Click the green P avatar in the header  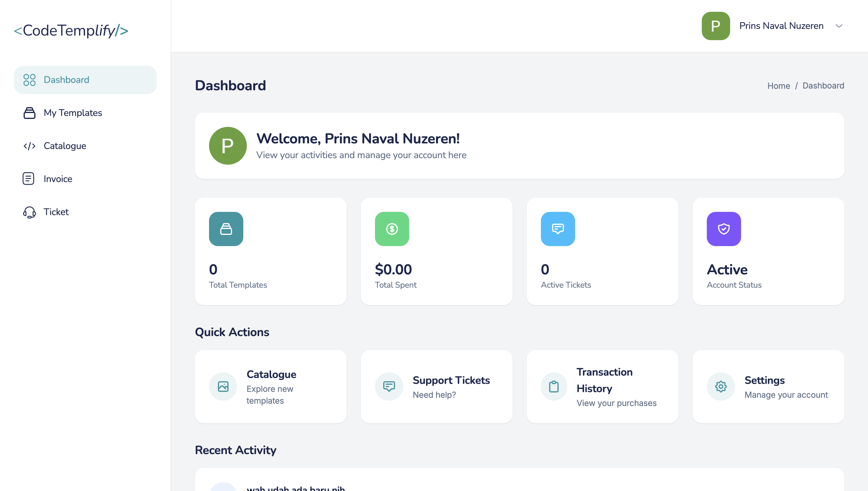(x=716, y=26)
